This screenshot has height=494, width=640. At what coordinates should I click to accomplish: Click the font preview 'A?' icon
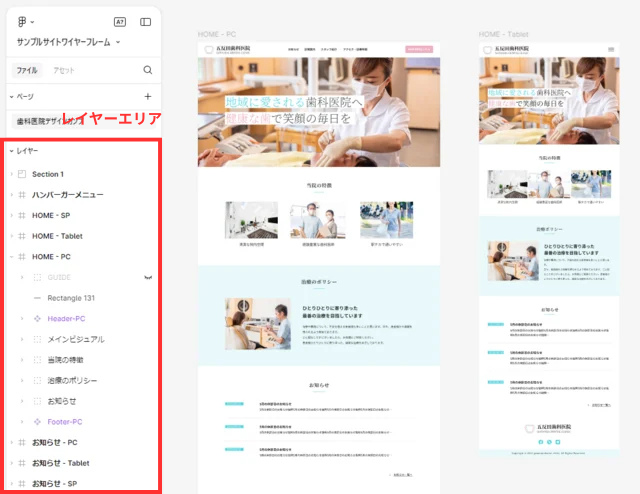point(120,21)
